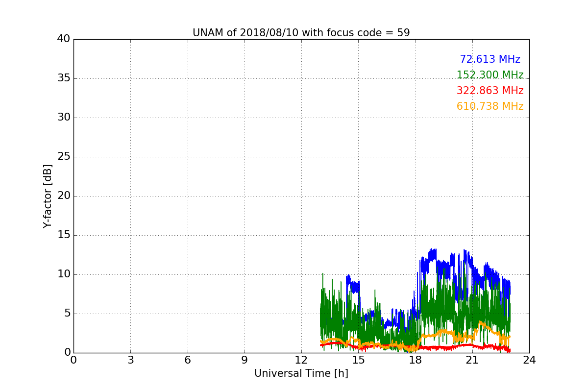Click the y-axis tick label "35"

[x=64, y=78]
